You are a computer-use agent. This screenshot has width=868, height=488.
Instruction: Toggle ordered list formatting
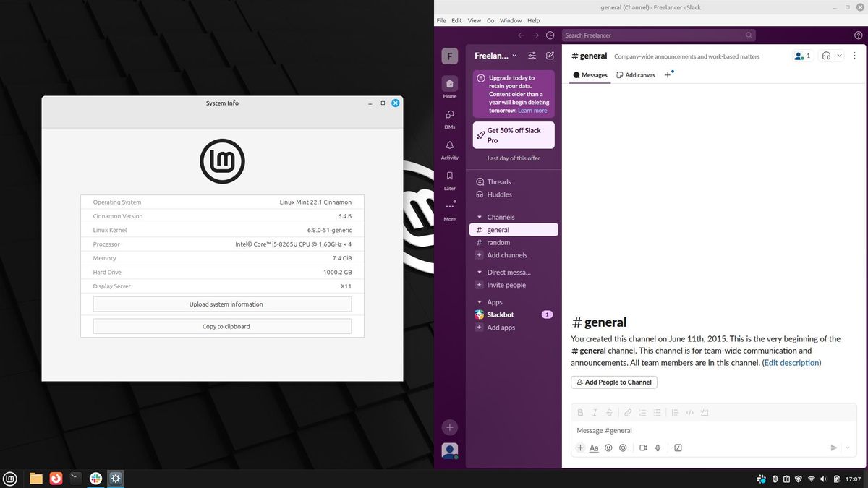pos(642,413)
